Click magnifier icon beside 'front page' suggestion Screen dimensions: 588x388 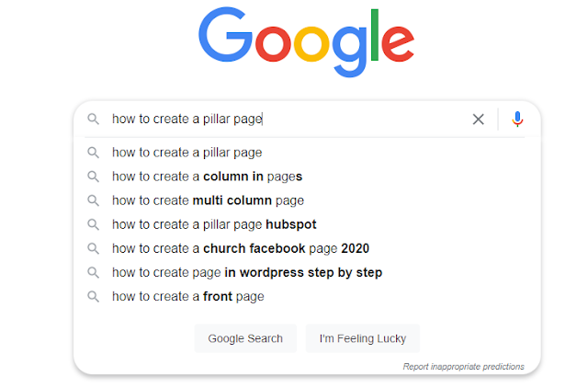[x=93, y=296]
